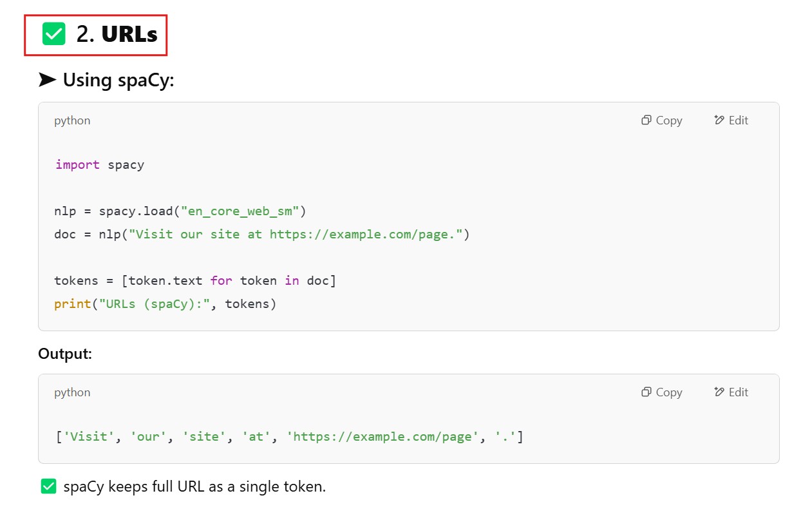The image size is (812, 509).
Task: Select the "2. URLs" heading text
Action: click(117, 34)
